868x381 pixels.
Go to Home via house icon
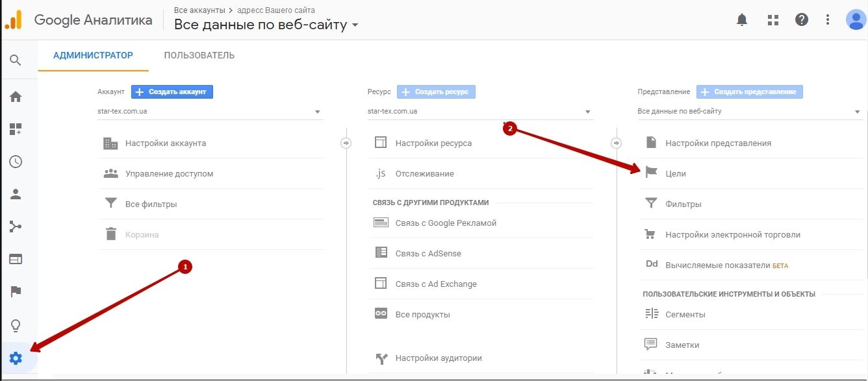click(x=16, y=97)
